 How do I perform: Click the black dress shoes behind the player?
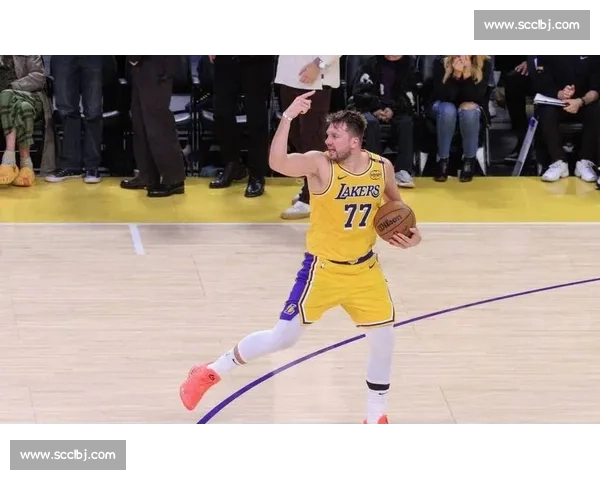coord(152,186)
